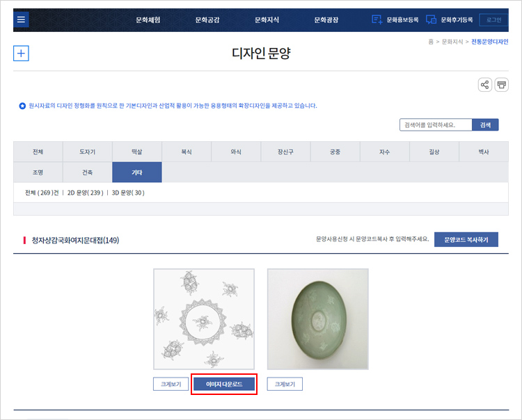Click the 이미지 다운로드 button
The image size is (522, 420).
tap(224, 384)
